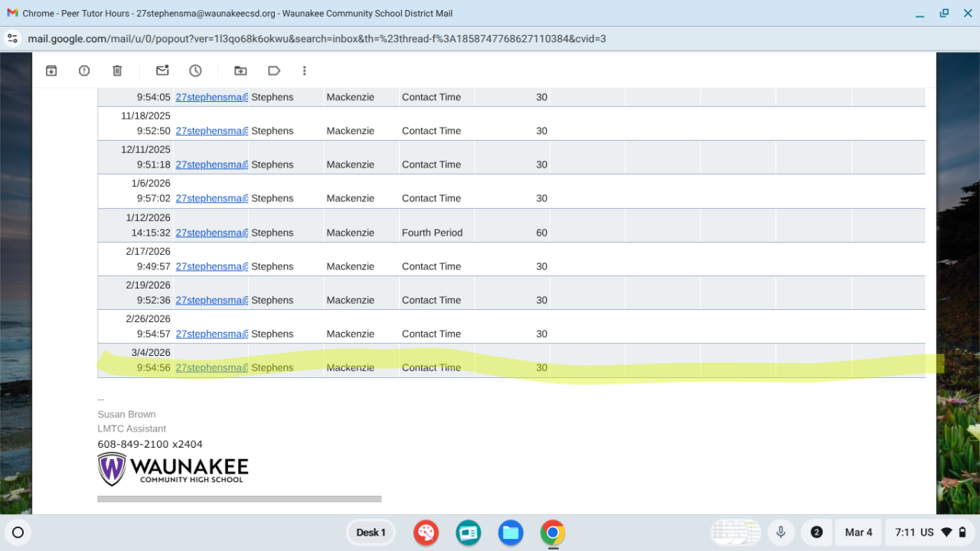Open email link in 2/19/2026 row
The height and width of the screenshot is (551, 980).
(x=212, y=300)
